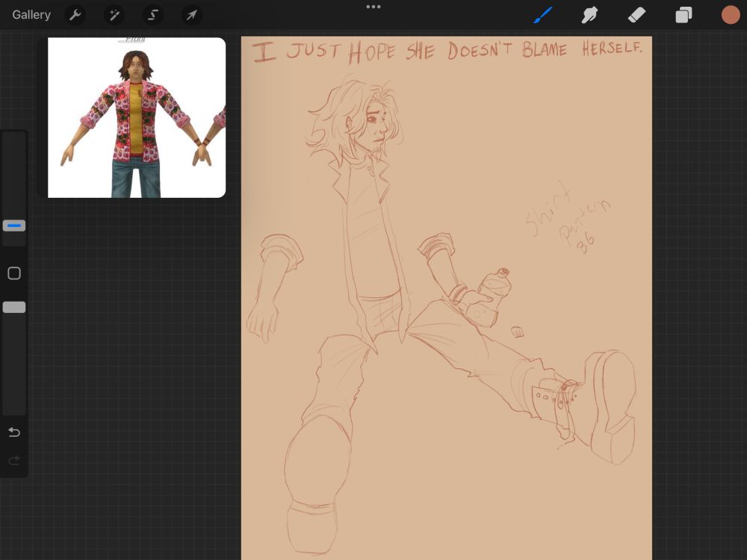This screenshot has width=747, height=560.
Task: Click the brush opacity slider handle
Action: [x=14, y=307]
